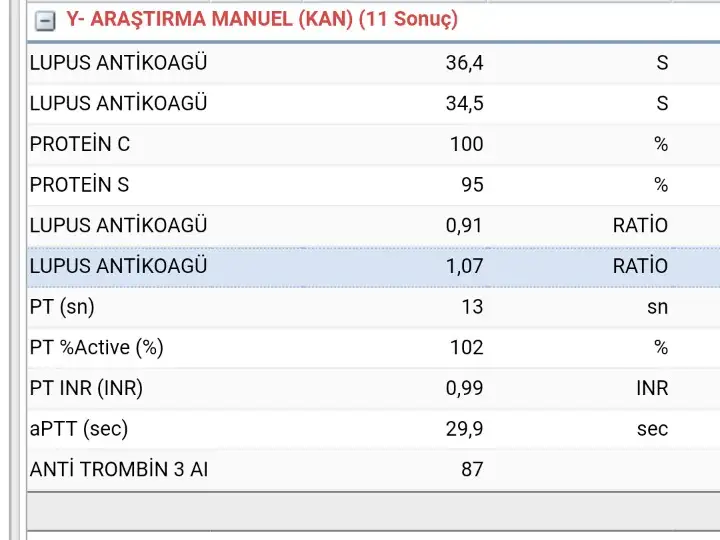
Task: Select the PROTEİN C test row
Action: (80, 144)
